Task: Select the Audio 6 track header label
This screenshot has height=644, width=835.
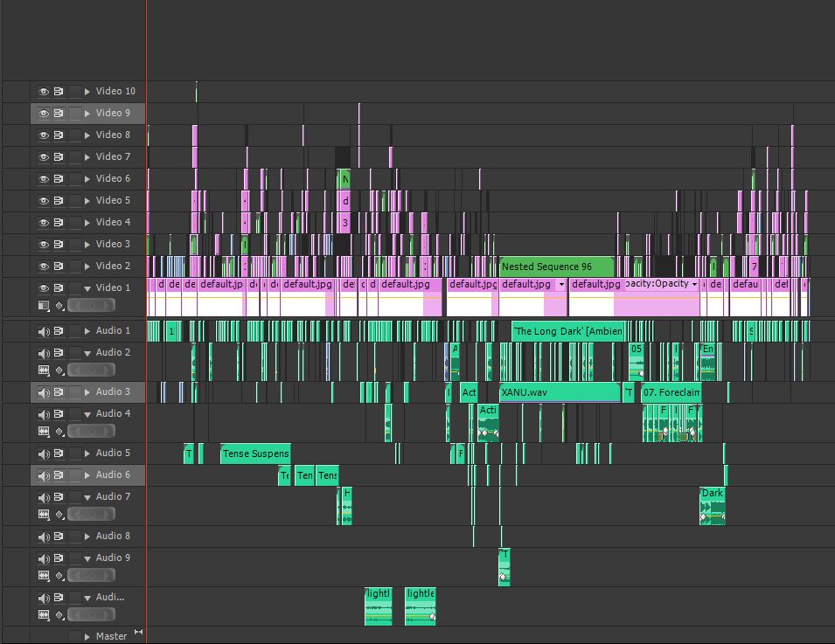Action: (x=113, y=474)
